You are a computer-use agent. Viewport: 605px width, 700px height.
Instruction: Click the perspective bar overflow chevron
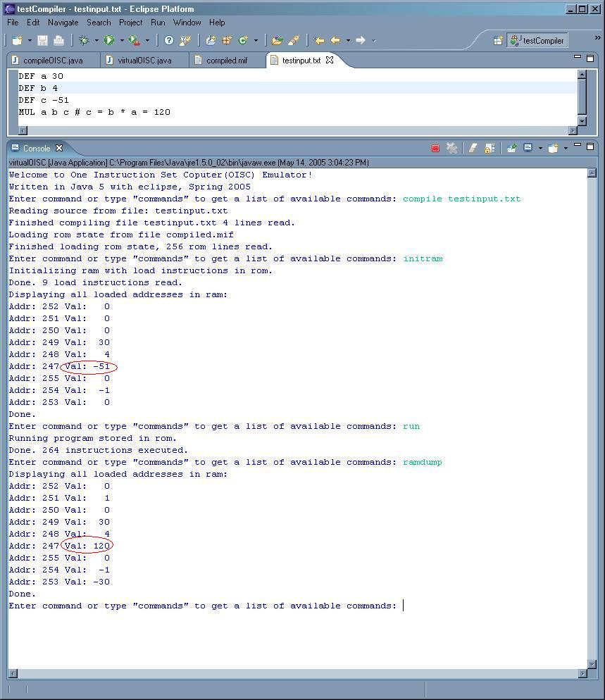597,38
